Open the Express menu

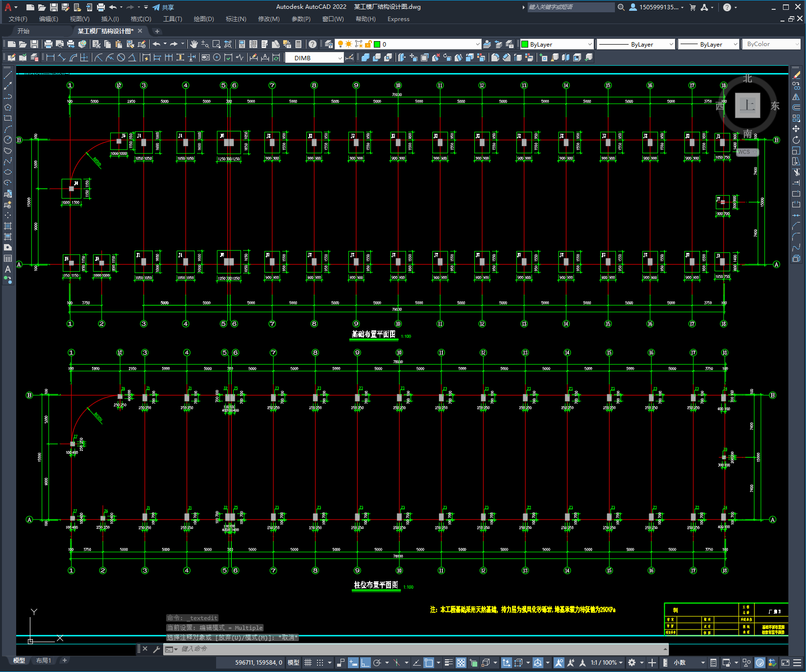[x=398, y=19]
